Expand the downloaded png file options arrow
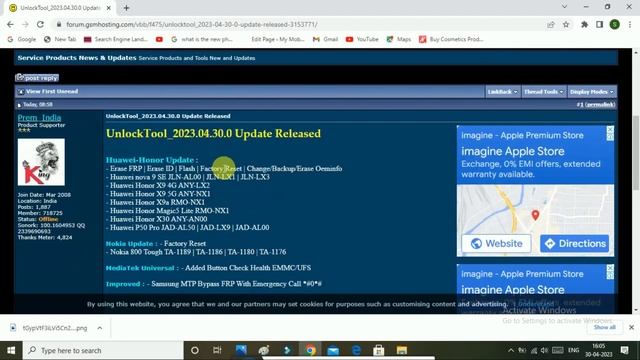 click(x=100, y=328)
